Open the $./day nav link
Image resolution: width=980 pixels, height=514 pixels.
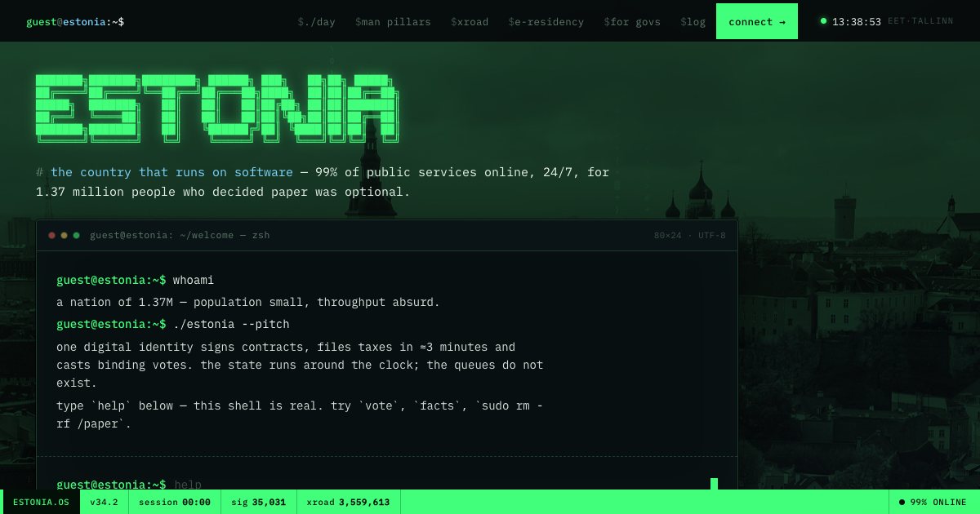tap(316, 22)
